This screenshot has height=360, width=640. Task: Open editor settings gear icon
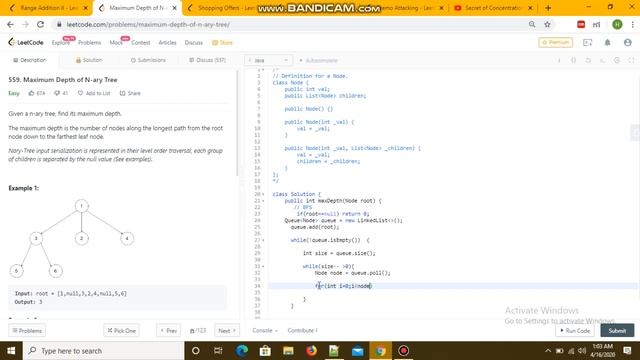click(x=617, y=60)
